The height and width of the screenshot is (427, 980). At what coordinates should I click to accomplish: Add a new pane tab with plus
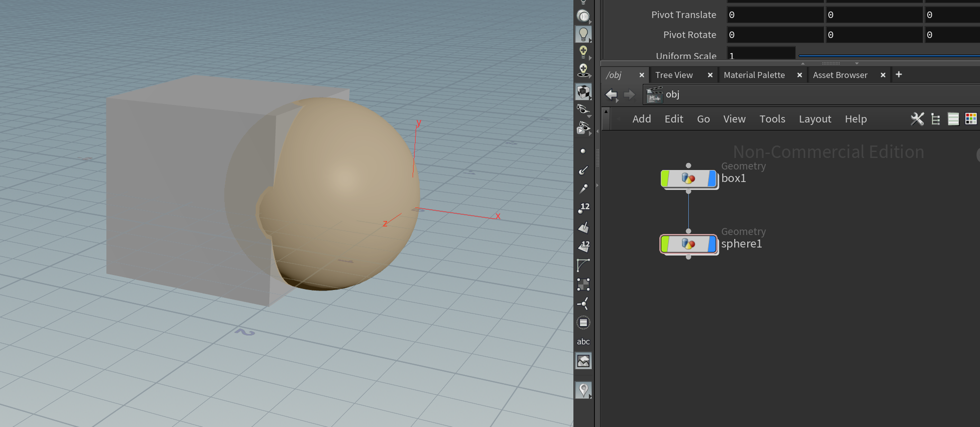899,74
